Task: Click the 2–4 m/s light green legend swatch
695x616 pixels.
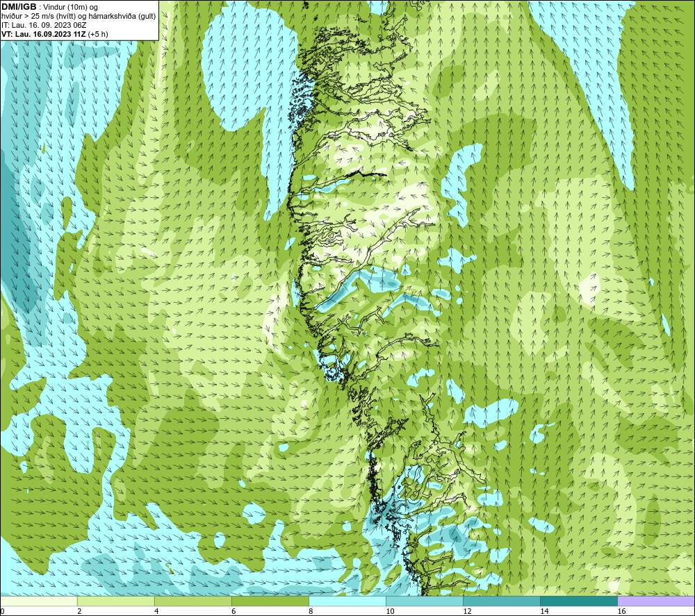Action: point(116,601)
